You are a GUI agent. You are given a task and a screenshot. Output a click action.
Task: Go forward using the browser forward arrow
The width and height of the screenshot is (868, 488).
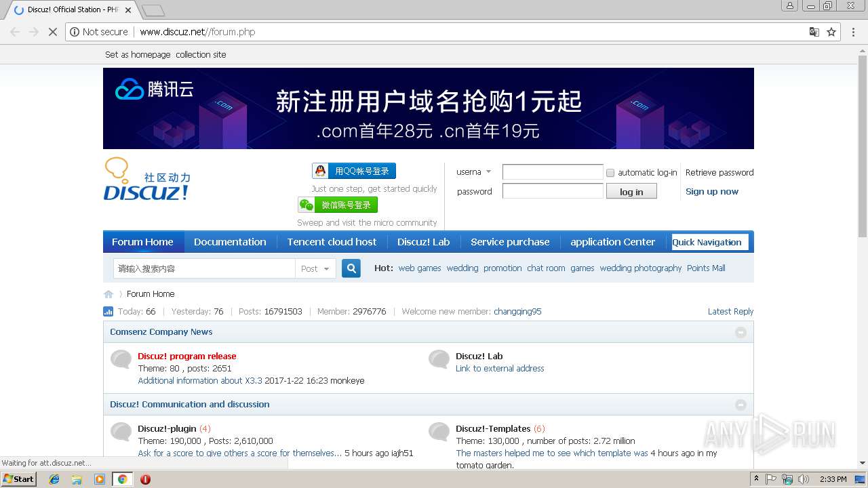[33, 32]
